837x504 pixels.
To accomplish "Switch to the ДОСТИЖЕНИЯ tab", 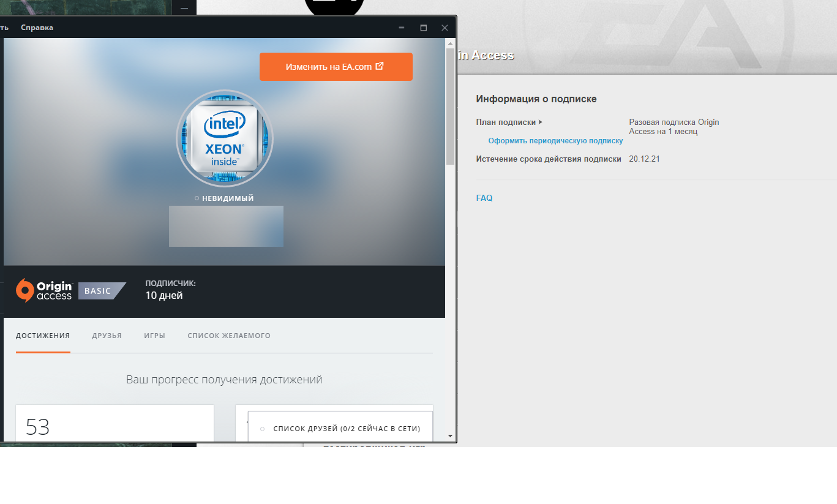I will (x=43, y=336).
